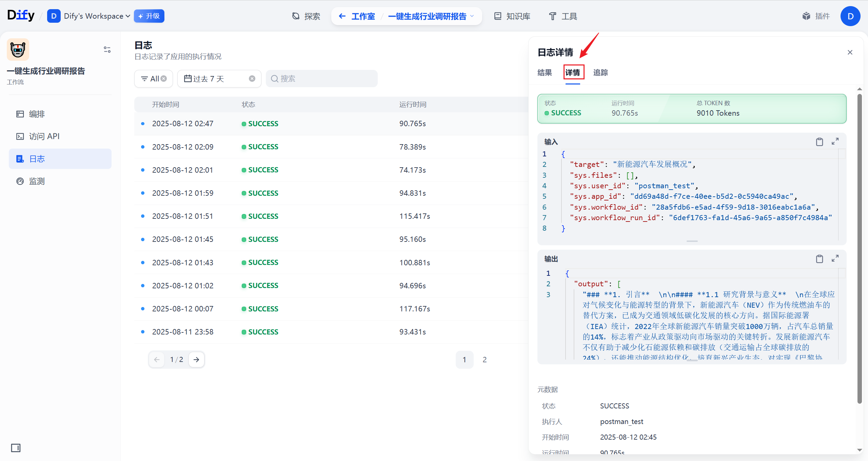Go to 编排 orchestration page

click(x=60, y=114)
